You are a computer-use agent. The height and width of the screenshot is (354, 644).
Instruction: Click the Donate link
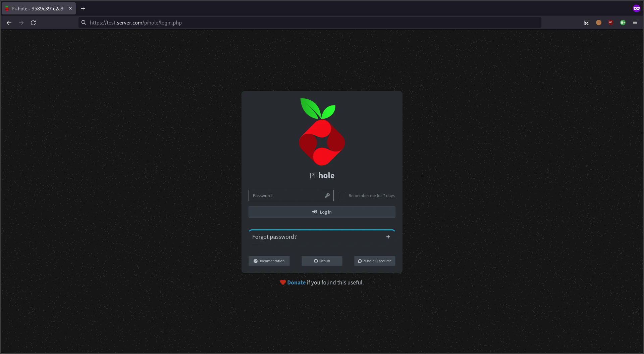tap(296, 282)
